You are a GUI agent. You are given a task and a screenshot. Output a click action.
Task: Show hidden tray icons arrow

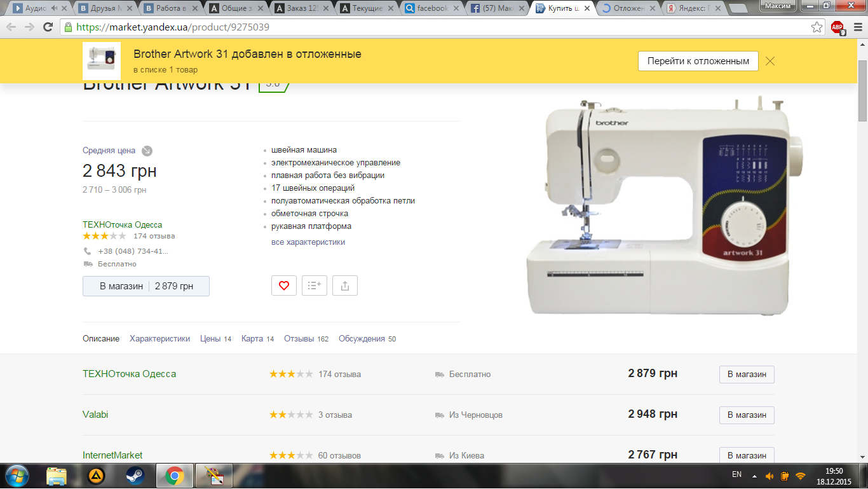(754, 476)
